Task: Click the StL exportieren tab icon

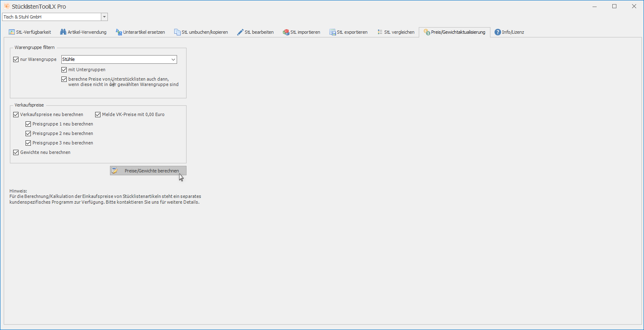Action: point(332,32)
